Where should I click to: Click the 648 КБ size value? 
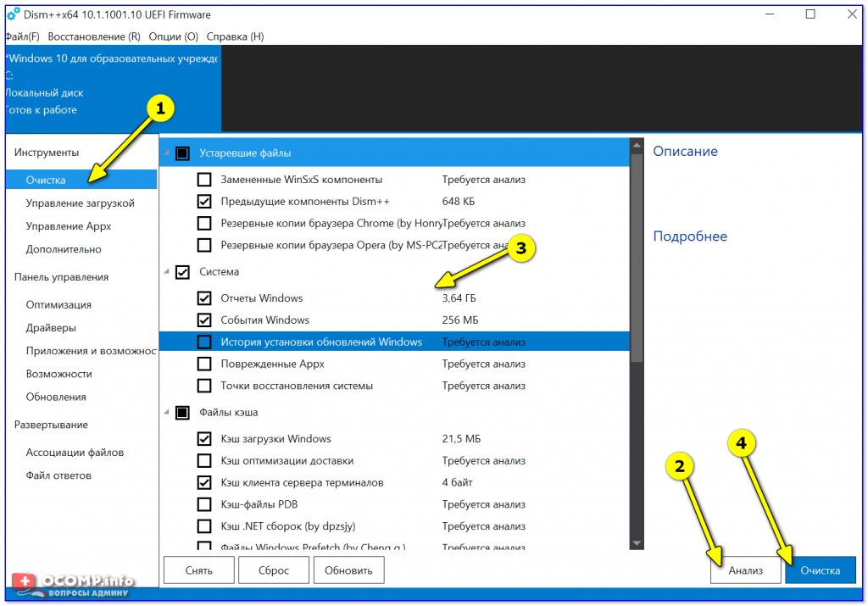tap(459, 202)
